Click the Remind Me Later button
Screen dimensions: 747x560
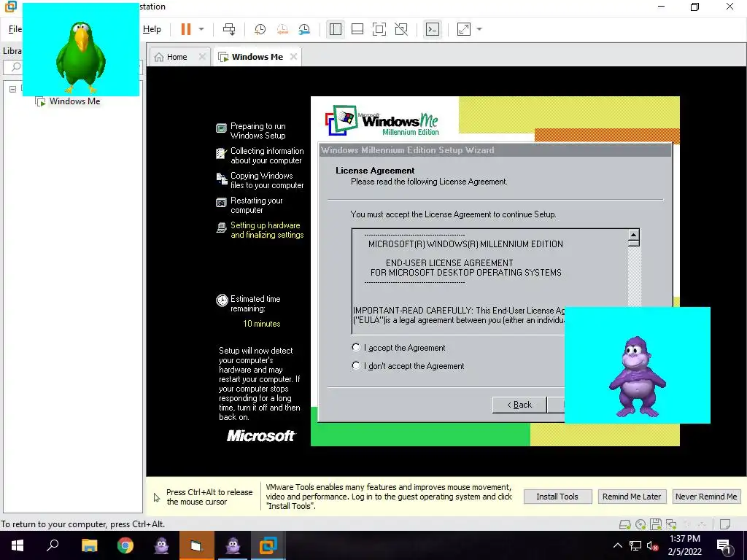(632, 497)
